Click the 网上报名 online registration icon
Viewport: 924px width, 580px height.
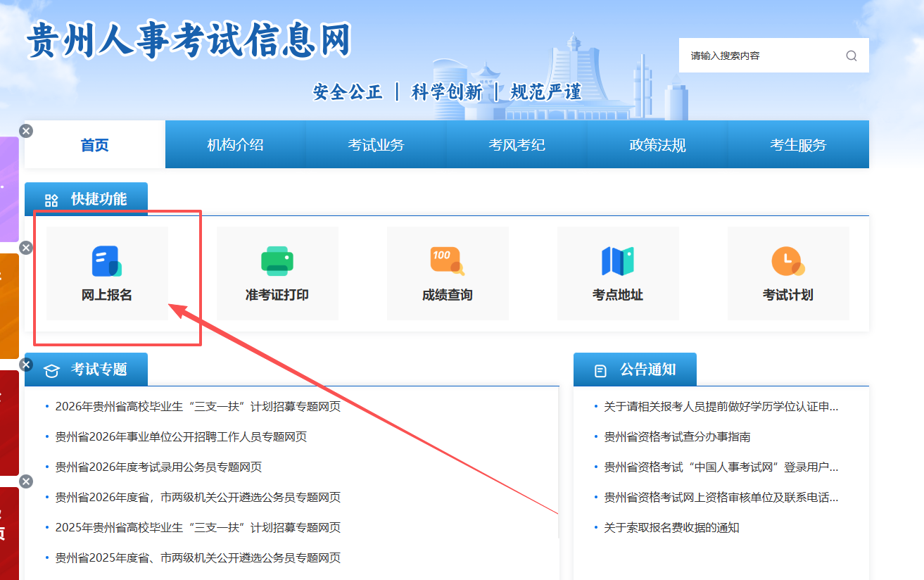pos(106,261)
